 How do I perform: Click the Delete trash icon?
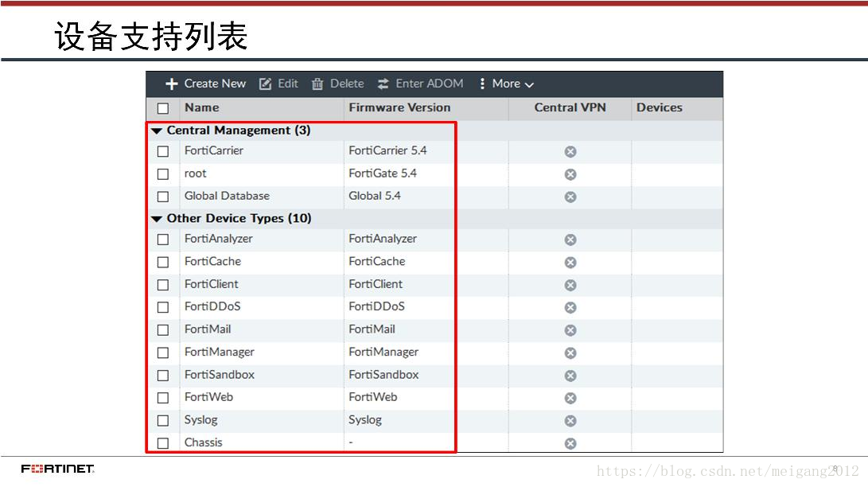point(317,84)
